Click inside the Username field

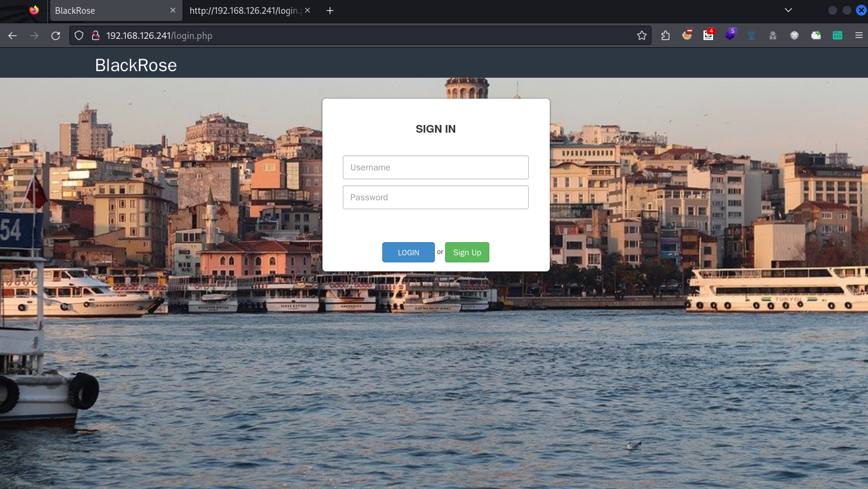(x=435, y=167)
